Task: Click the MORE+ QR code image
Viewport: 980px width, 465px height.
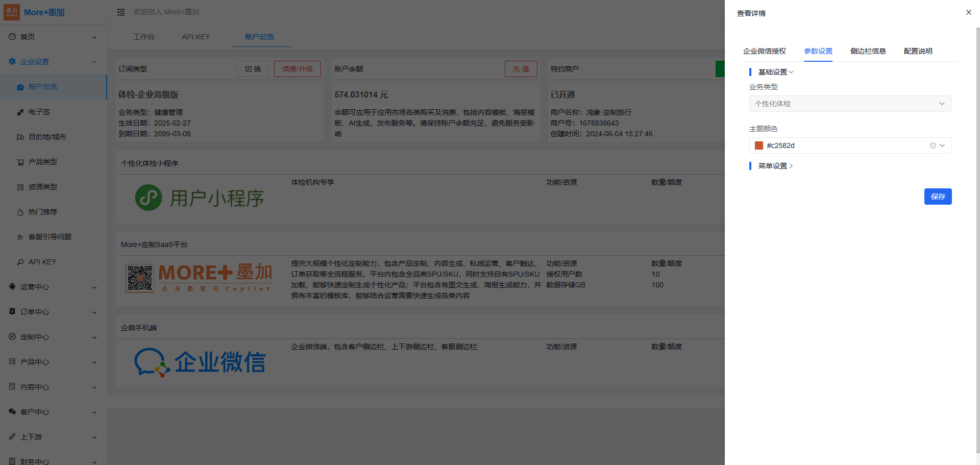Action: pos(140,278)
